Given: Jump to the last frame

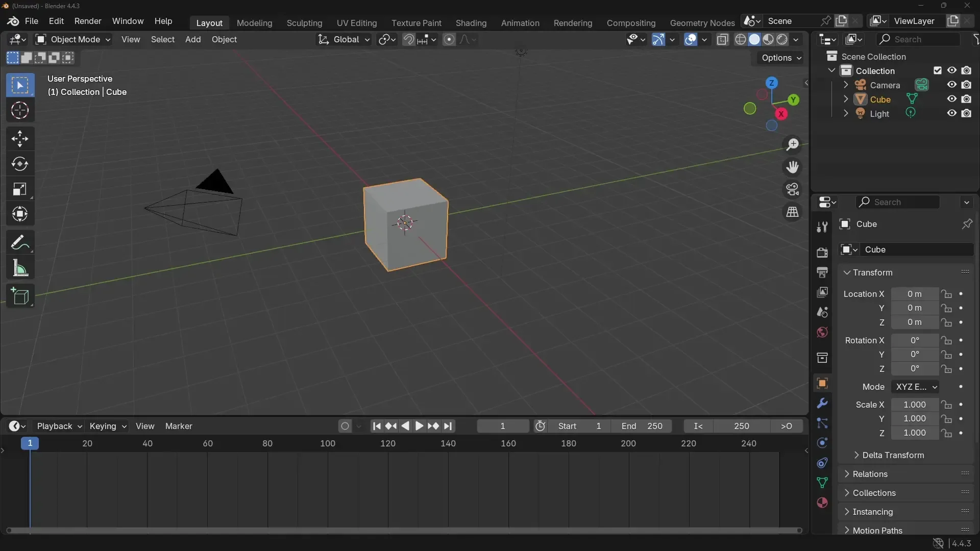Looking at the screenshot, I should (x=448, y=426).
